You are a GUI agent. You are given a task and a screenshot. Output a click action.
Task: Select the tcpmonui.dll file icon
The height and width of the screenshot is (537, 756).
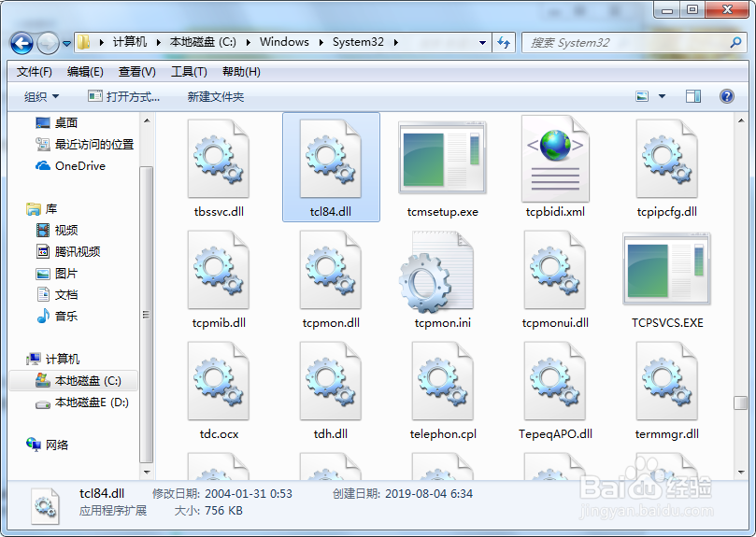coord(555,270)
